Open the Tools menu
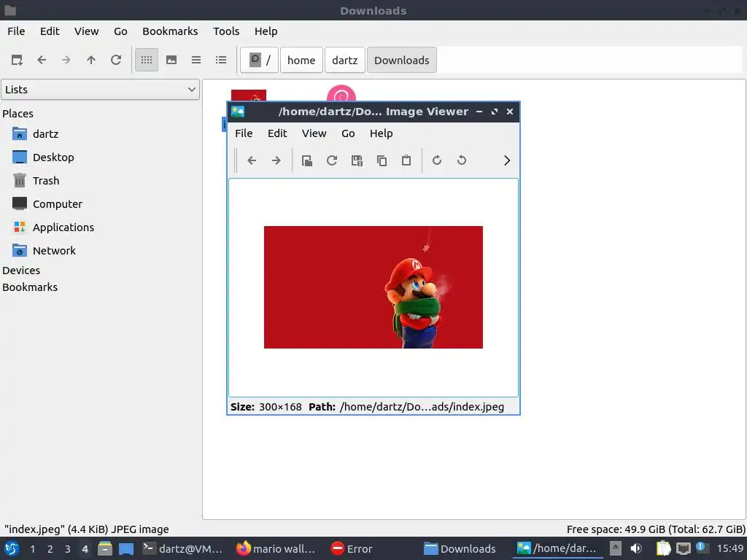Screen dimensions: 747x560 [x=226, y=31]
